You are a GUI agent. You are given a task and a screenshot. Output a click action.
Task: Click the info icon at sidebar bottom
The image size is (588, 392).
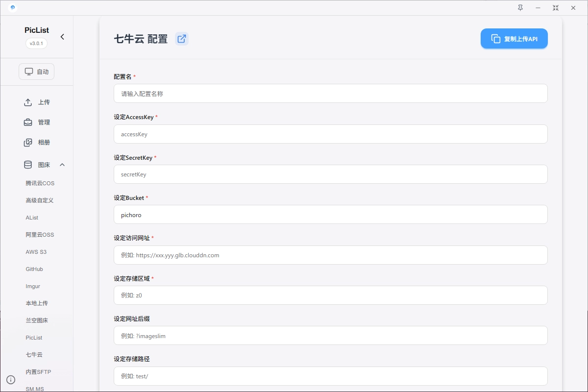point(11,380)
